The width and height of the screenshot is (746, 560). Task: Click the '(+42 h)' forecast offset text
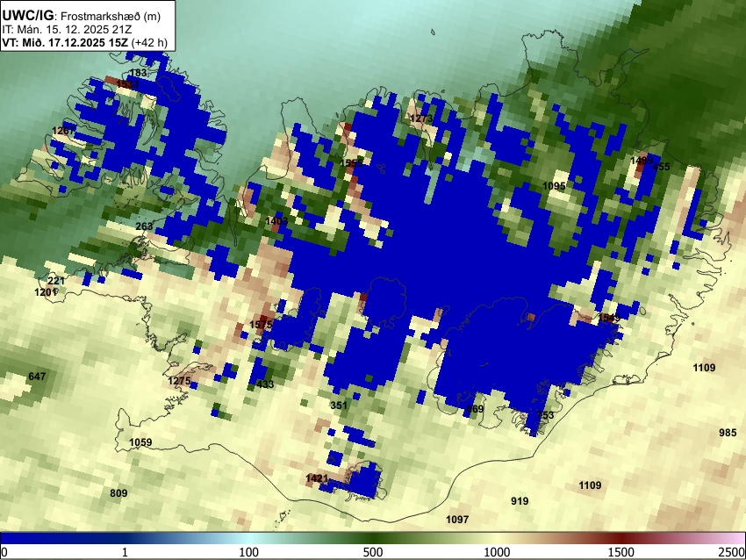click(149, 42)
